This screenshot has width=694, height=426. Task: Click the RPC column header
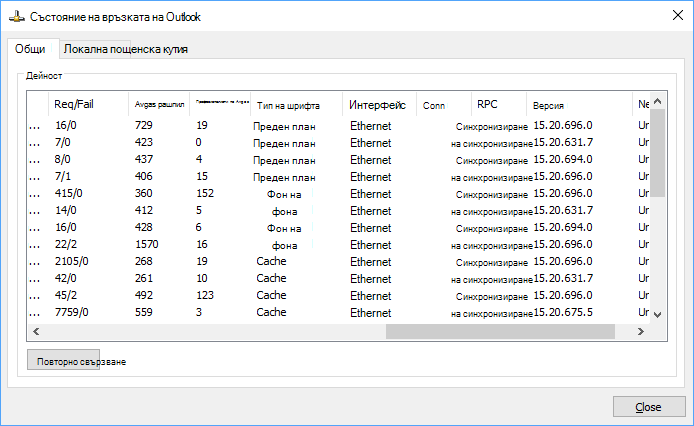(499, 105)
